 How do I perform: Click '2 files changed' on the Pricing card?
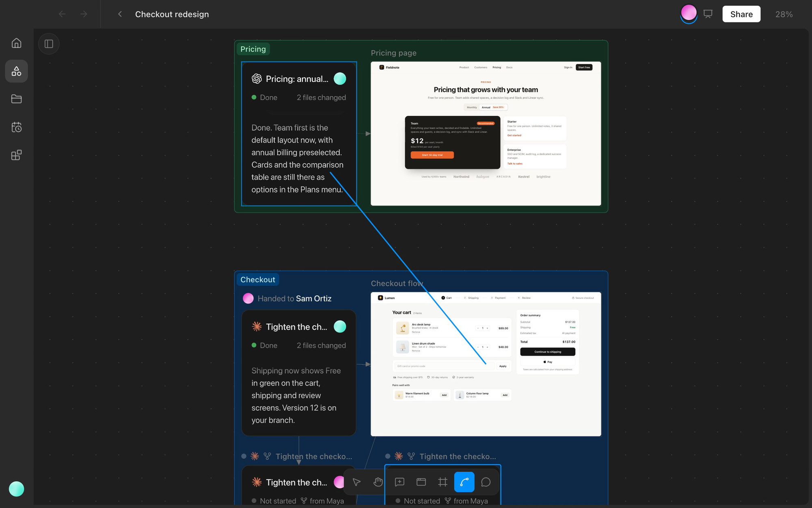pos(321,98)
